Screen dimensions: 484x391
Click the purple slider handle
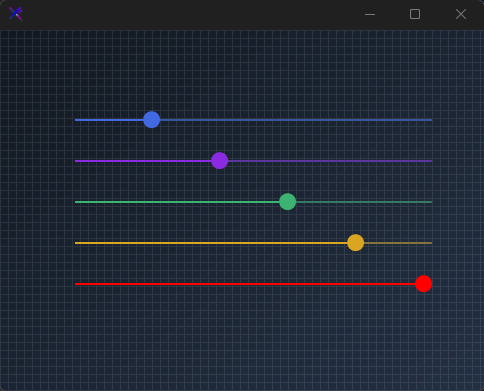220,161
